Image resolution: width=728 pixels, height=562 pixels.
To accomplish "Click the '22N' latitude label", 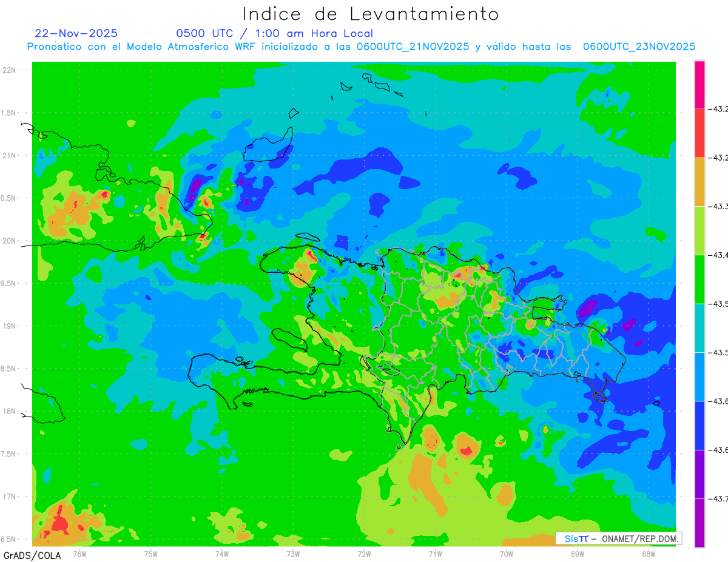I will pos(8,70).
